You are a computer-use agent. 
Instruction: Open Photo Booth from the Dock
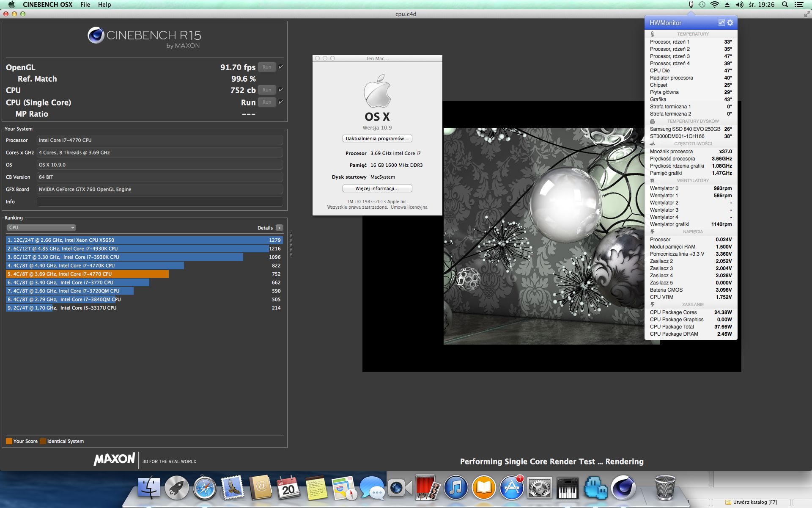point(428,488)
